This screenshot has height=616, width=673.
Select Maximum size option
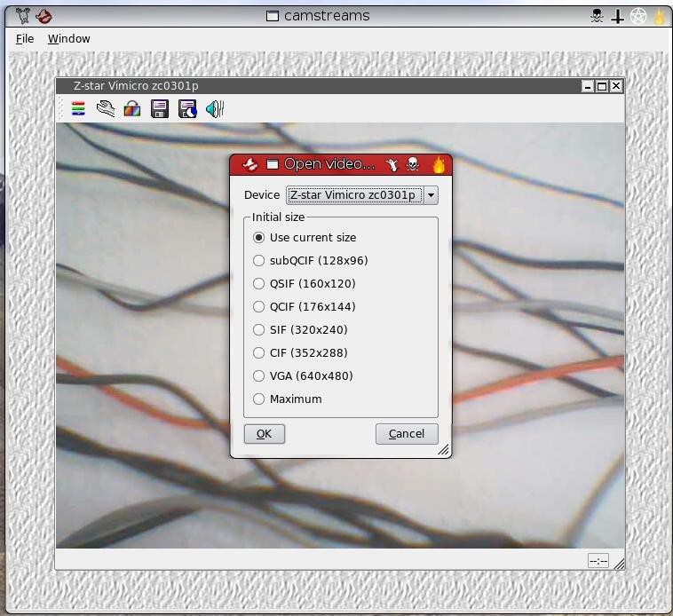point(288,399)
